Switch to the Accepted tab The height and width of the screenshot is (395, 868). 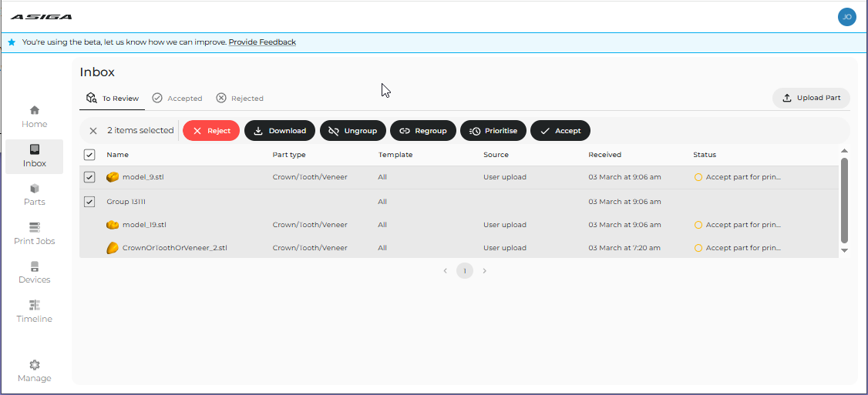coord(177,99)
